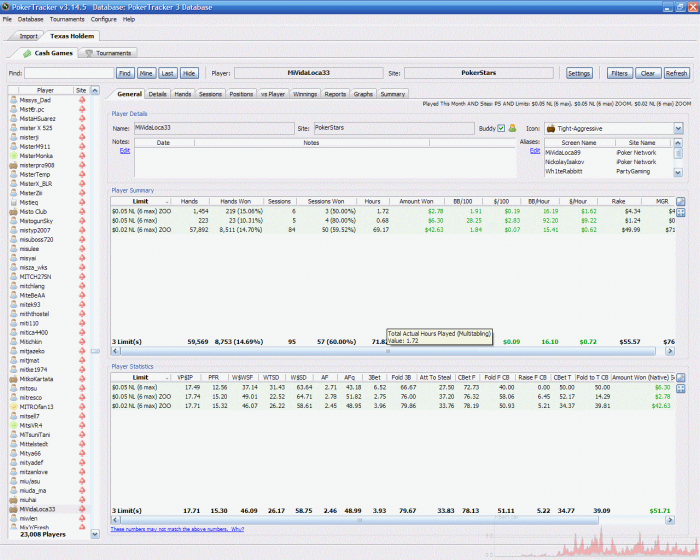Click Aliases list scroll-up arrow
Viewport: 700px width, 560px height.
click(x=678, y=143)
